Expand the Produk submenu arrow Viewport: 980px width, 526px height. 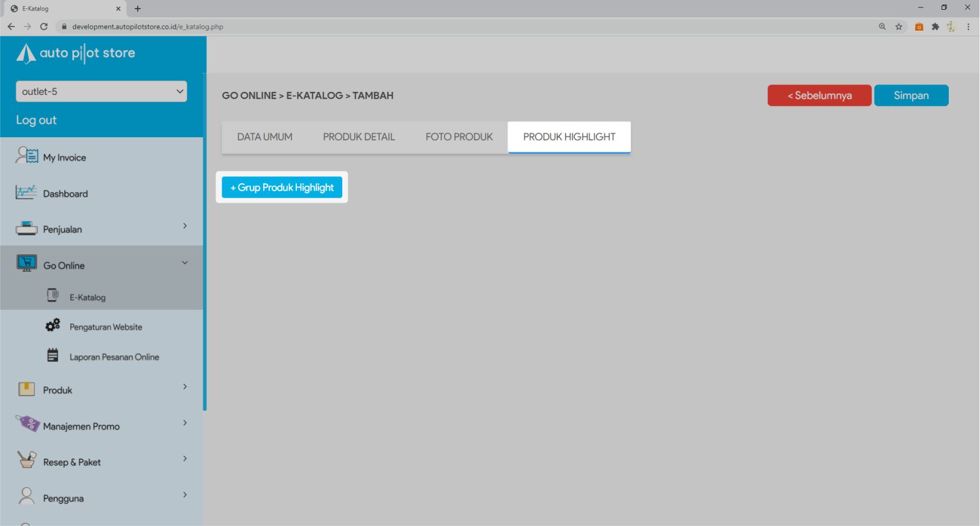[185, 387]
